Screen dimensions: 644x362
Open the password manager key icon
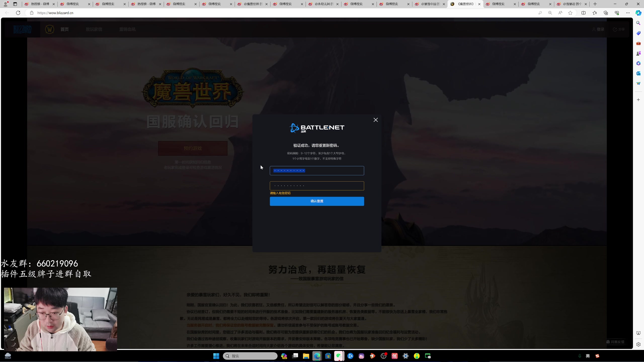pos(540,13)
